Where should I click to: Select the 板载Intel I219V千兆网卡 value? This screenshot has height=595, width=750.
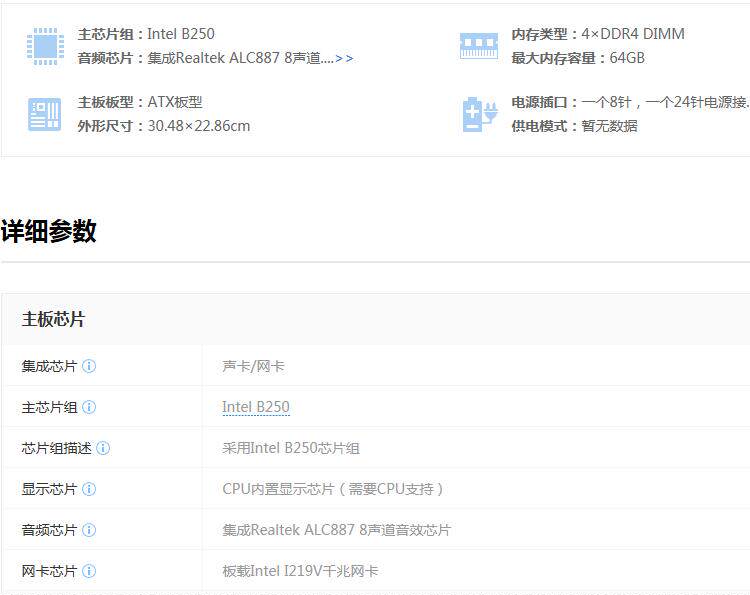tap(300, 571)
